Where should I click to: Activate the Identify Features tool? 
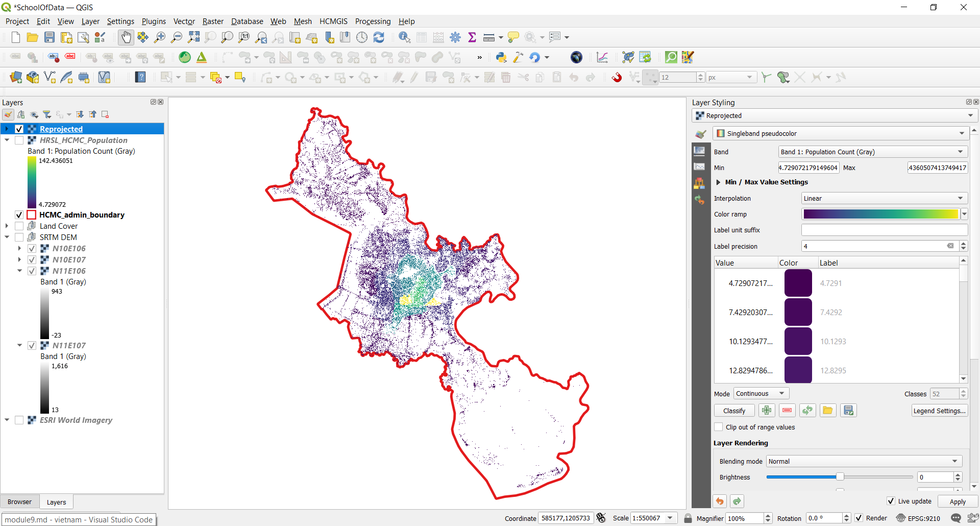pyautogui.click(x=404, y=37)
